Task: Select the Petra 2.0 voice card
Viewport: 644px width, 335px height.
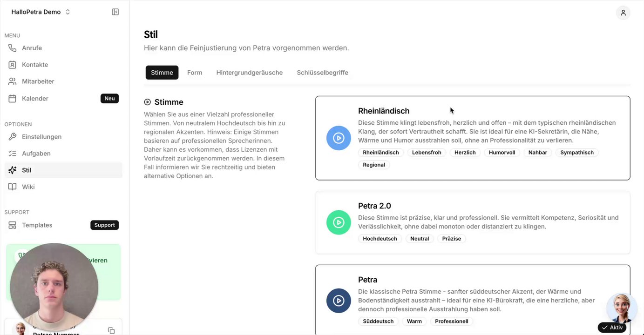Action: (472, 222)
